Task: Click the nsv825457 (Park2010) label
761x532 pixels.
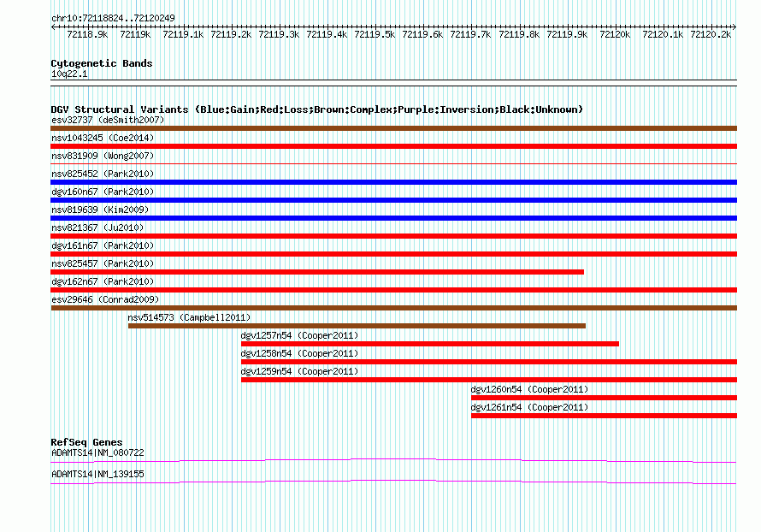Action: click(103, 263)
